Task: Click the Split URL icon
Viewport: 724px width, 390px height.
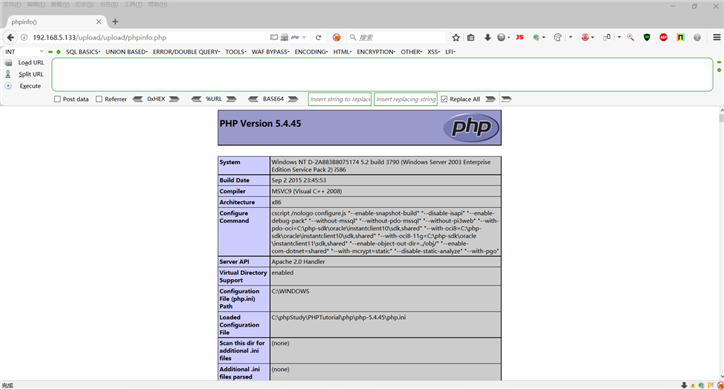Action: pos(8,74)
